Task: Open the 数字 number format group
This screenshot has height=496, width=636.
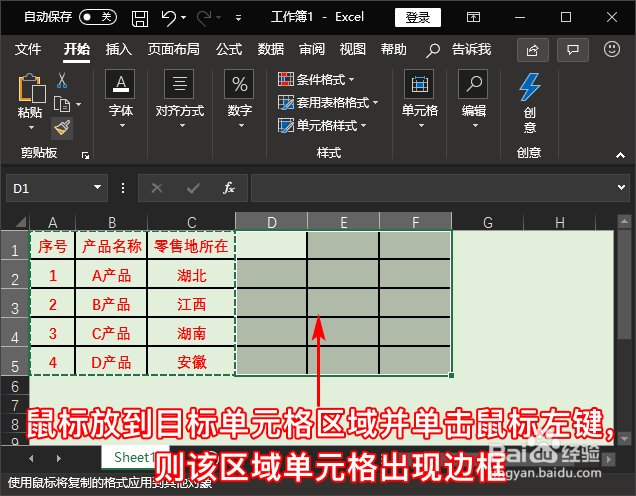Action: pyautogui.click(x=239, y=99)
